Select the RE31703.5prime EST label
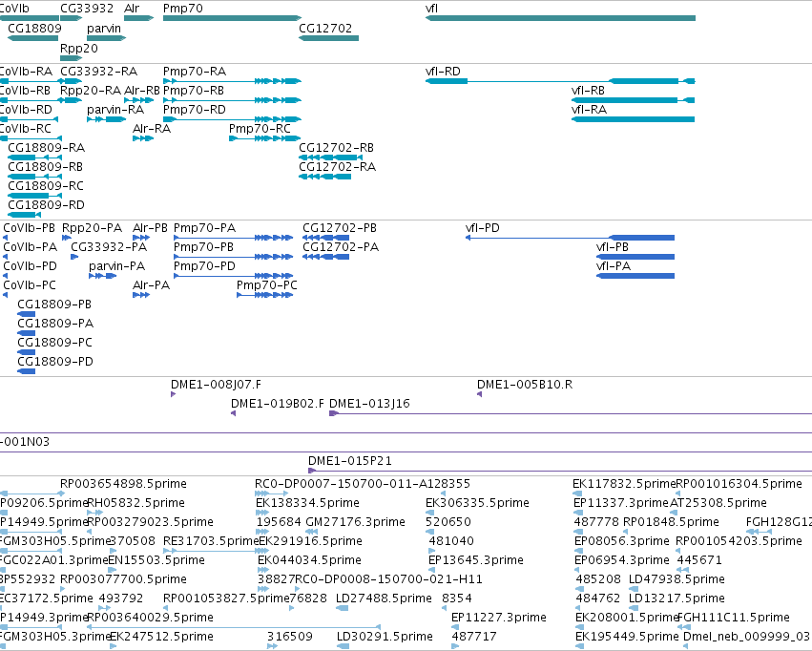The image size is (812, 651). tap(210, 541)
